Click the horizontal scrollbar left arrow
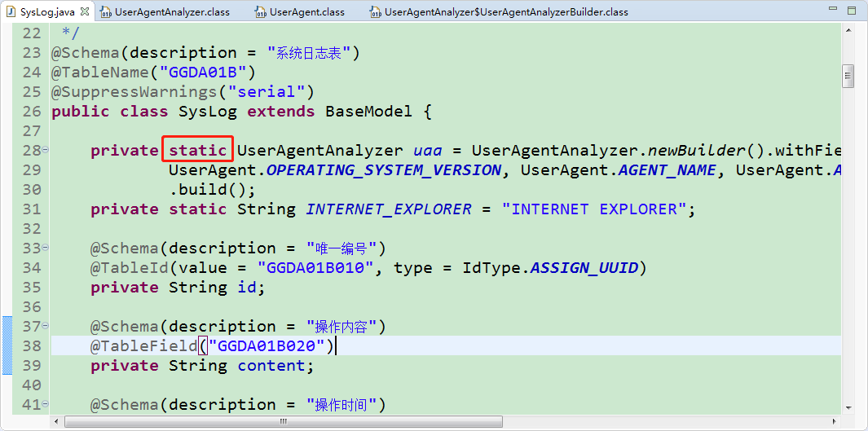This screenshot has height=431, width=868. pos(56,421)
